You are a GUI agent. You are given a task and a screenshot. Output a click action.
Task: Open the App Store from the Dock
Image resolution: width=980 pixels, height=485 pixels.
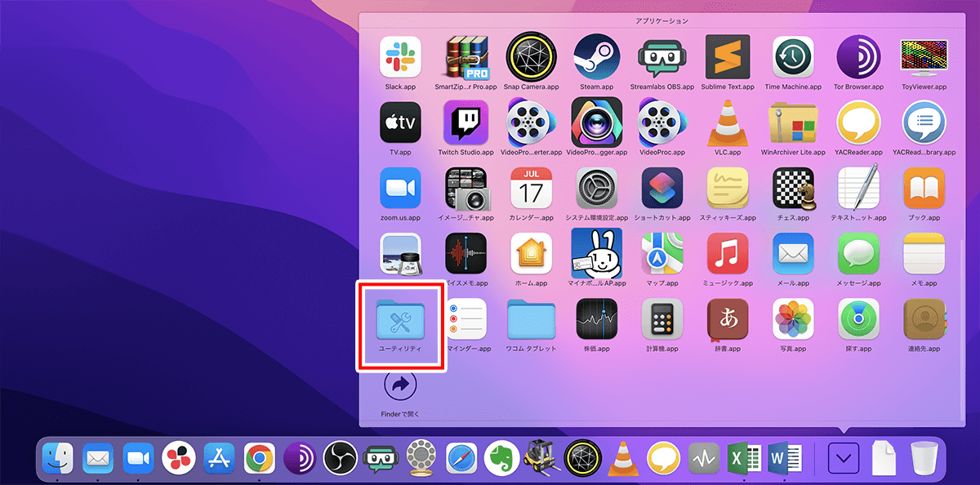[x=220, y=459]
